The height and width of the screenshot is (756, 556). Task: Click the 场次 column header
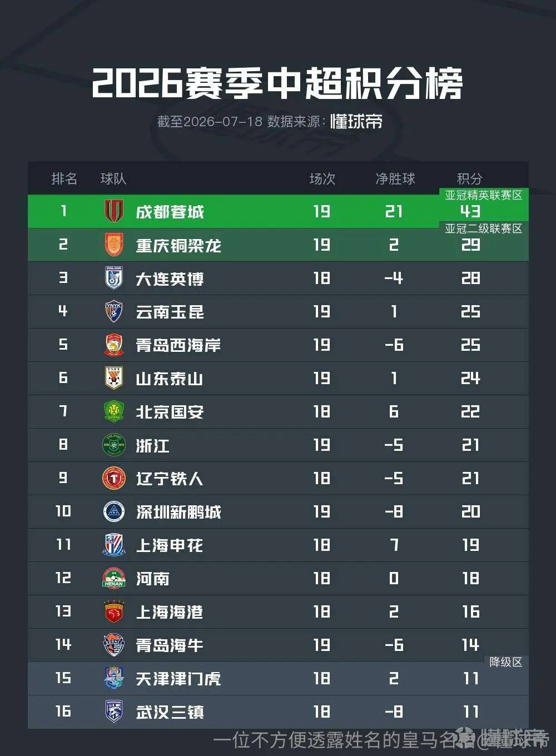coord(322,179)
